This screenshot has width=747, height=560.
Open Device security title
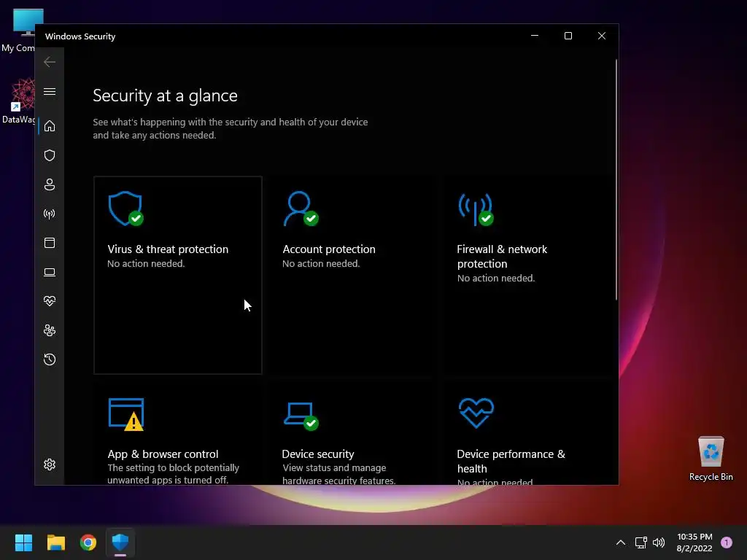318,454
